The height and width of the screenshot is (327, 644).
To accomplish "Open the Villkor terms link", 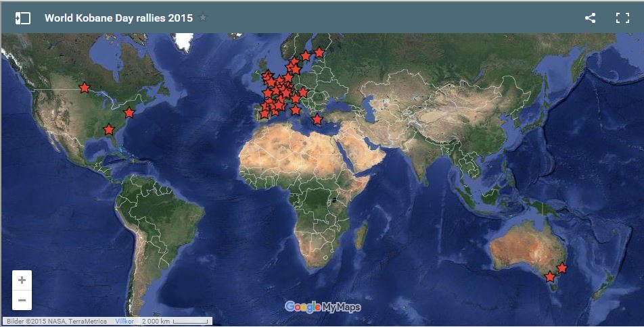I will tap(124, 321).
